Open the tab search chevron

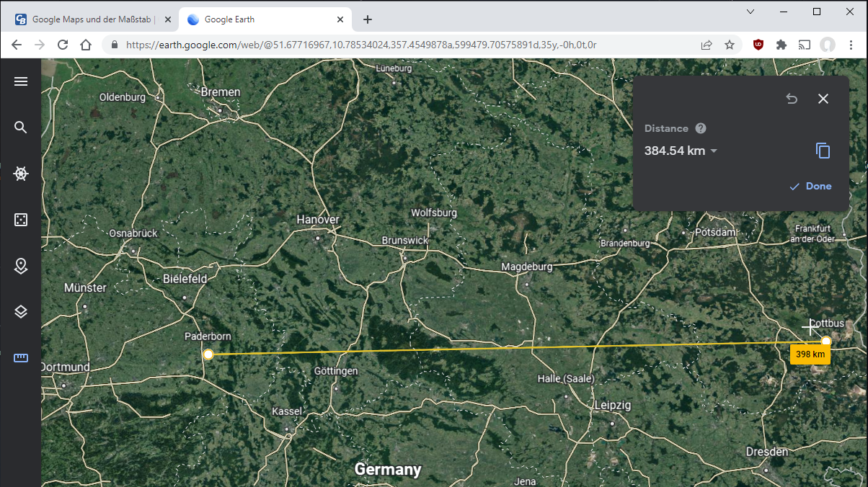point(750,12)
